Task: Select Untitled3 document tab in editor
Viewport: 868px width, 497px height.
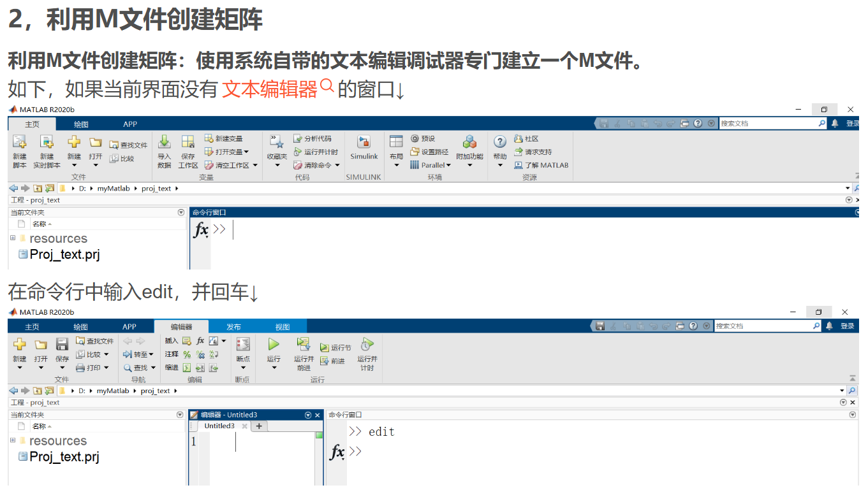Action: tap(219, 426)
